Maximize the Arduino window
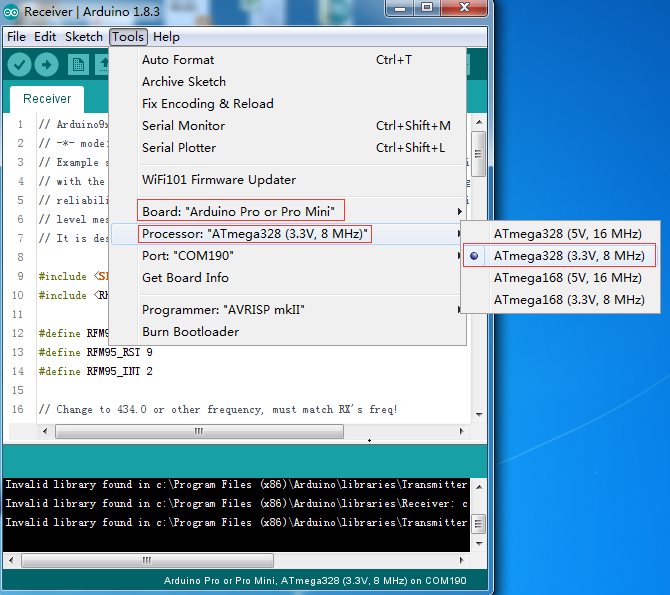This screenshot has height=595, width=670. coord(427,8)
